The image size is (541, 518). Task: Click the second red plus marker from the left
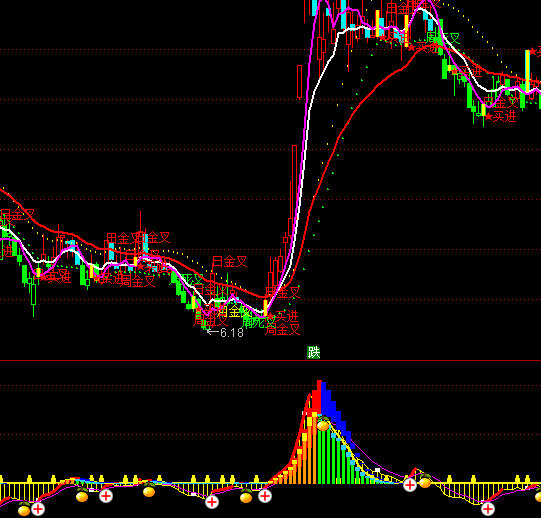(106, 496)
